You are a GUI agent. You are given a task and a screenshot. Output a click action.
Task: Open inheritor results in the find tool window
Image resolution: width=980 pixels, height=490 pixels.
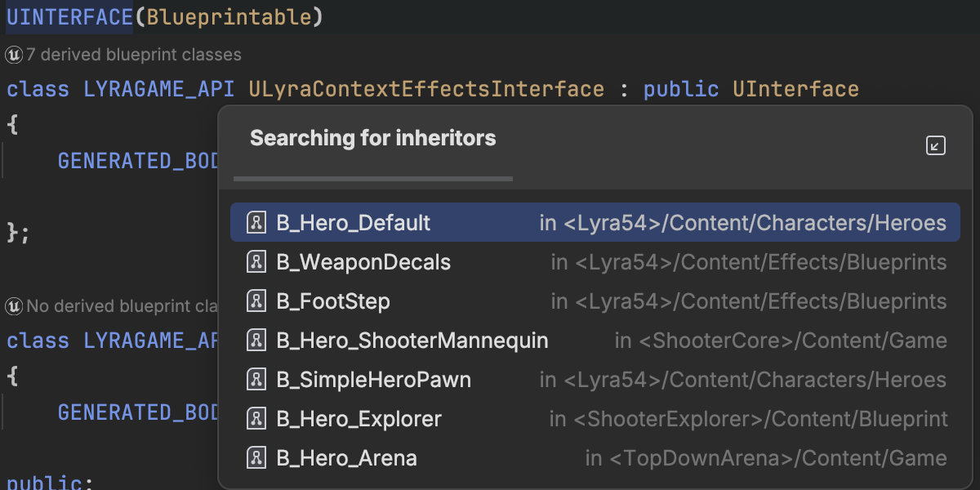(935, 145)
